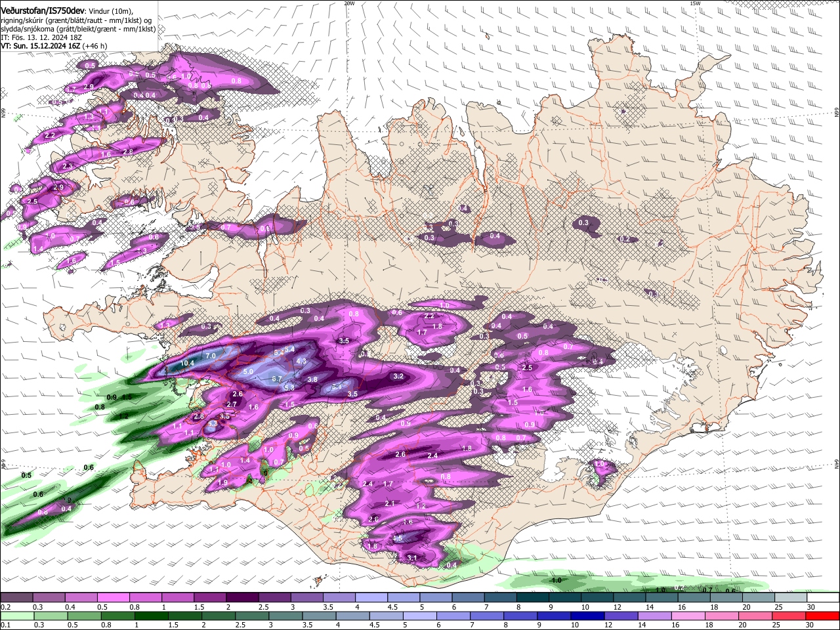This screenshot has width=840, height=630.
Task: Click the 15W longitude label on top edge
Action: (x=695, y=3)
